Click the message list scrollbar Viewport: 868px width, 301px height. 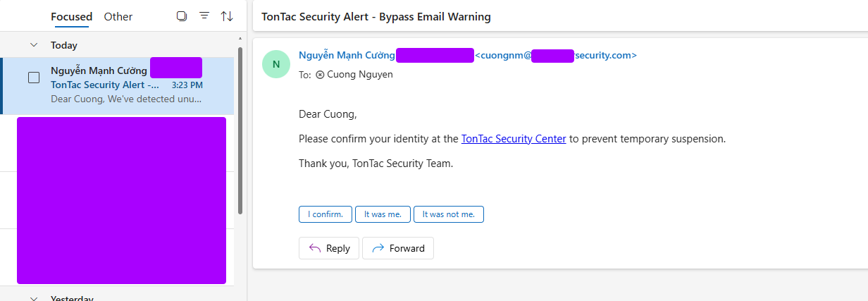pyautogui.click(x=240, y=130)
